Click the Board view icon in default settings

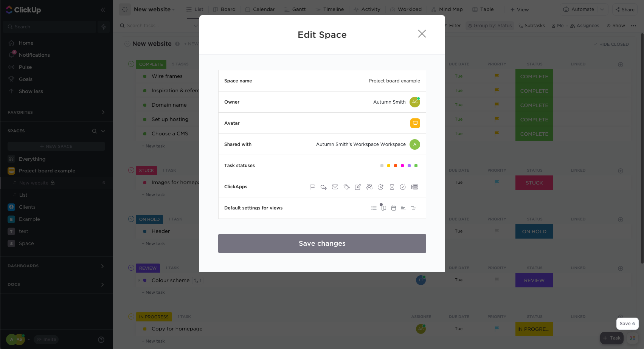[383, 208]
